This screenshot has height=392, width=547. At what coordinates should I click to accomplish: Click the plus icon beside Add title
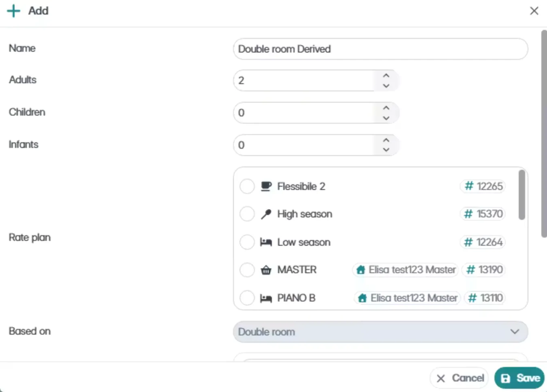pyautogui.click(x=14, y=11)
